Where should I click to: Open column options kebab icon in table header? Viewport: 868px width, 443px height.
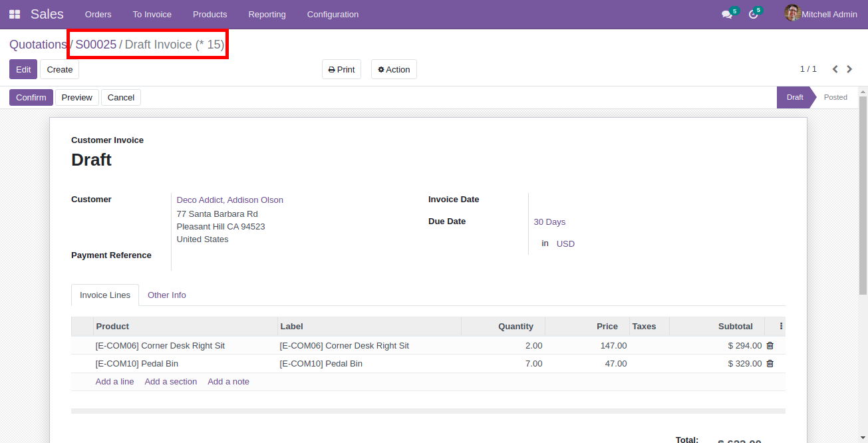781,327
